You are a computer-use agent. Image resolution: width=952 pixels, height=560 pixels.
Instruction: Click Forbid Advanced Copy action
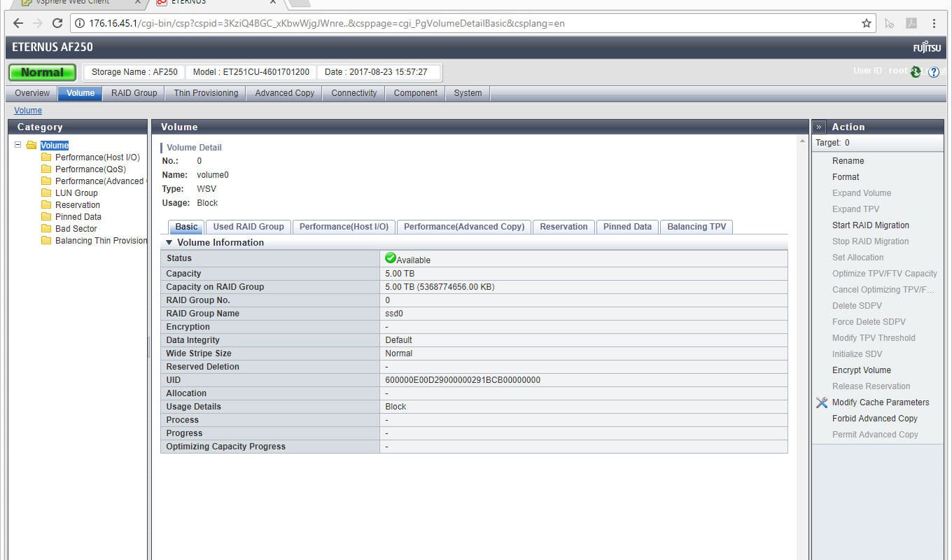pyautogui.click(x=875, y=419)
